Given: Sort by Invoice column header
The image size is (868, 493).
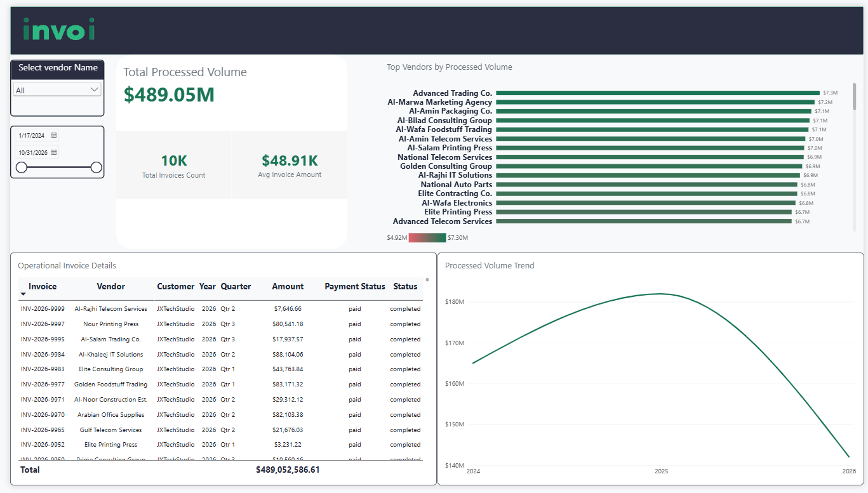Looking at the screenshot, I should point(43,286).
